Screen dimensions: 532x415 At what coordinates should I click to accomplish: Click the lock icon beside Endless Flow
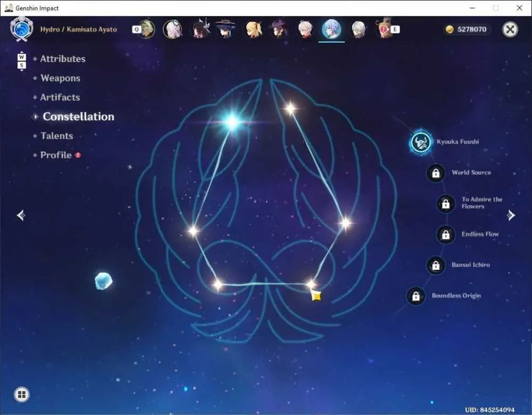(445, 234)
